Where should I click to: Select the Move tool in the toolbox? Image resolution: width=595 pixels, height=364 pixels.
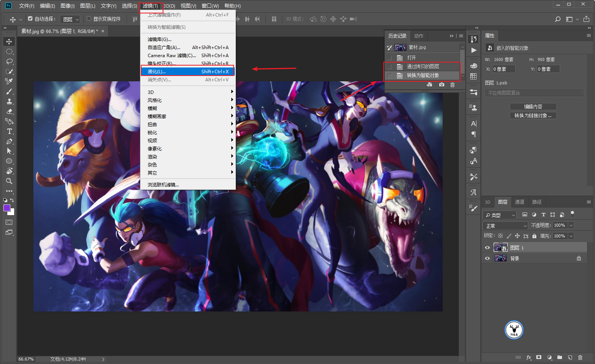pyautogui.click(x=9, y=41)
